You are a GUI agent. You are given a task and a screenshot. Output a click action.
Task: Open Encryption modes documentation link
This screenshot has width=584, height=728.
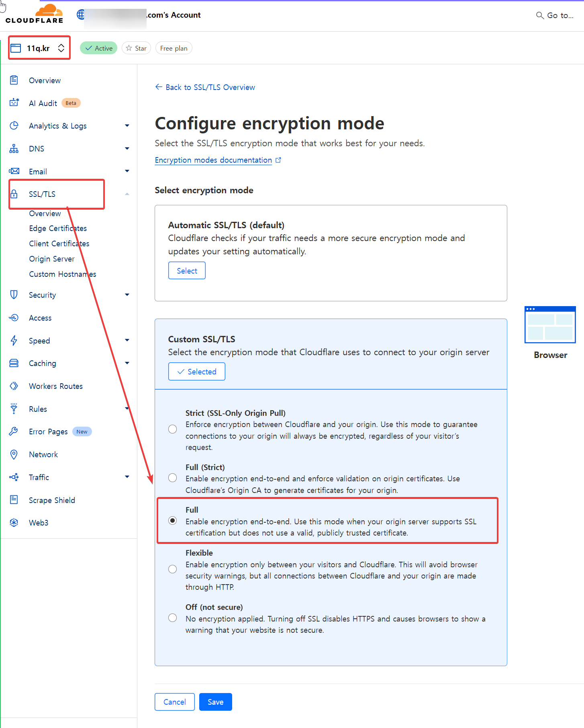tap(213, 160)
